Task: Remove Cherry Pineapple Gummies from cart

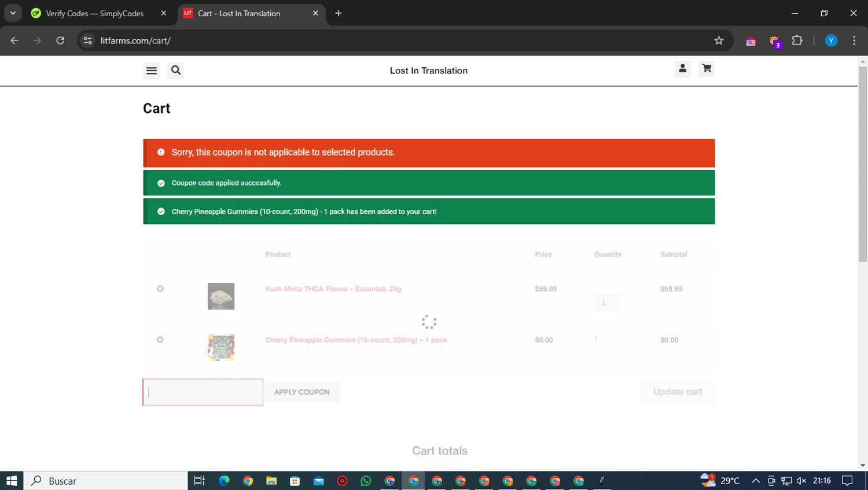Action: click(160, 340)
